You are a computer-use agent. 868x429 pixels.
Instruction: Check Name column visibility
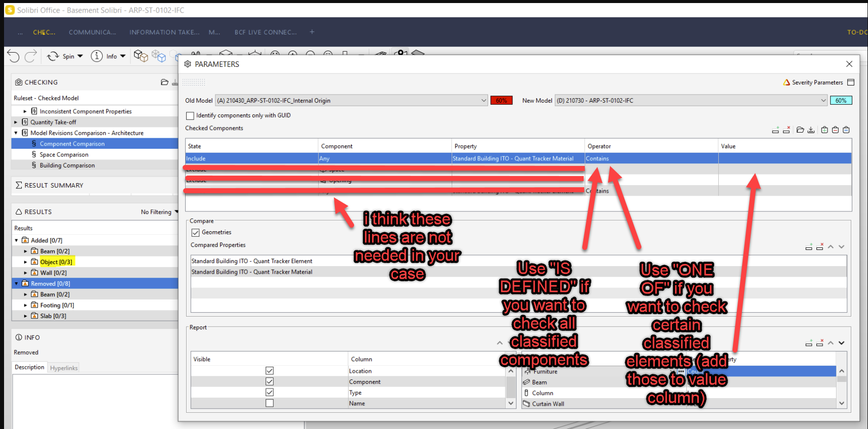click(270, 403)
